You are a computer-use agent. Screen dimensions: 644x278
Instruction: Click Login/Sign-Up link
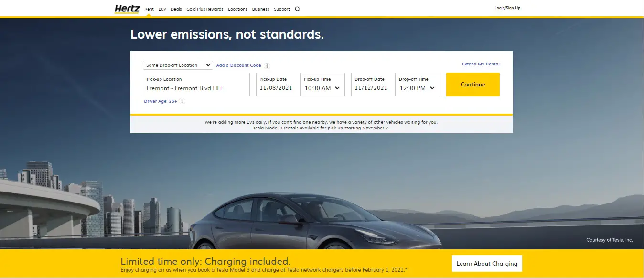pos(507,8)
